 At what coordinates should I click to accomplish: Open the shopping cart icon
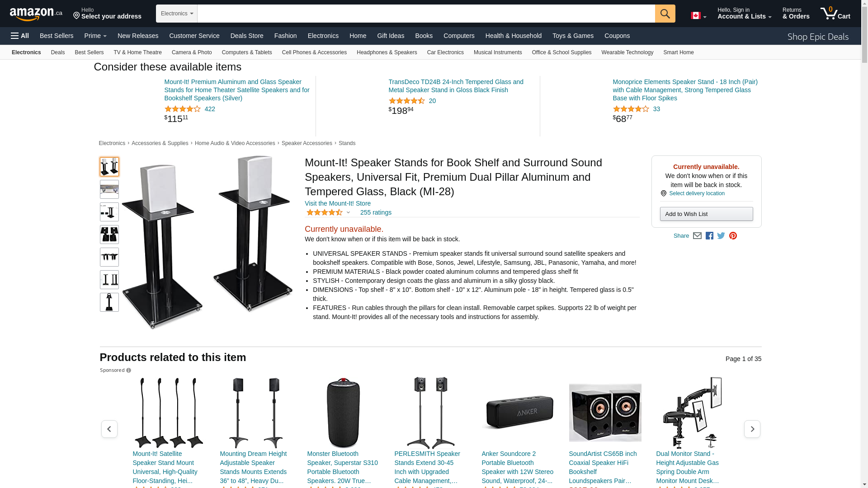coord(835,13)
